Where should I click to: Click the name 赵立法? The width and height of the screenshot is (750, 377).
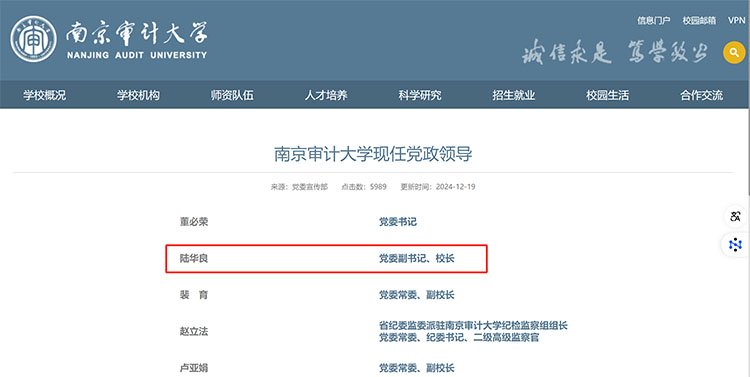tap(194, 331)
